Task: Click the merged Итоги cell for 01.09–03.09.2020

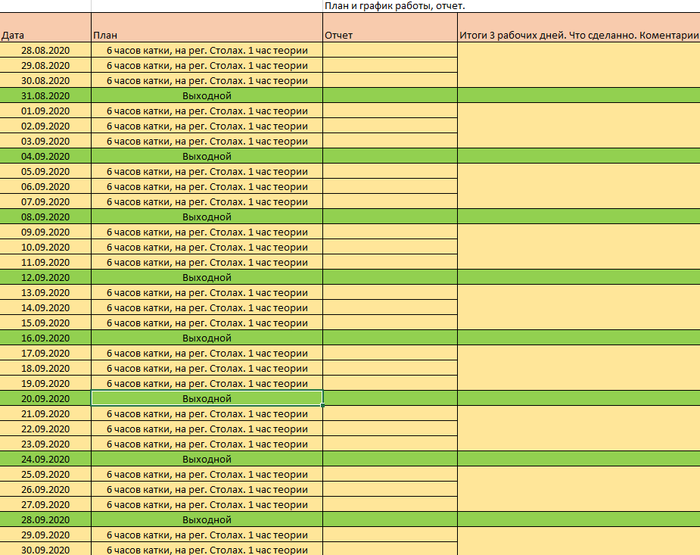Action: click(x=579, y=126)
